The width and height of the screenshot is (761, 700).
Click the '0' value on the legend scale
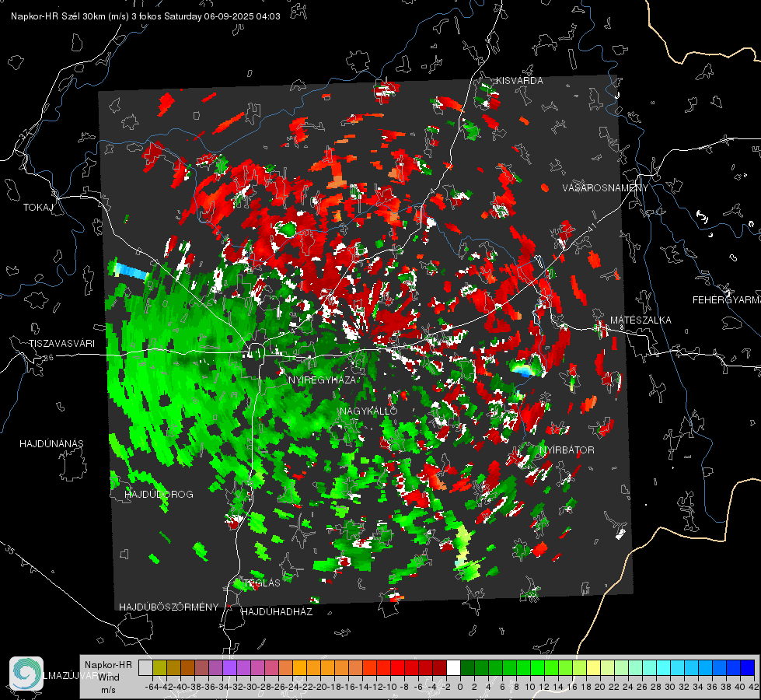click(x=460, y=687)
